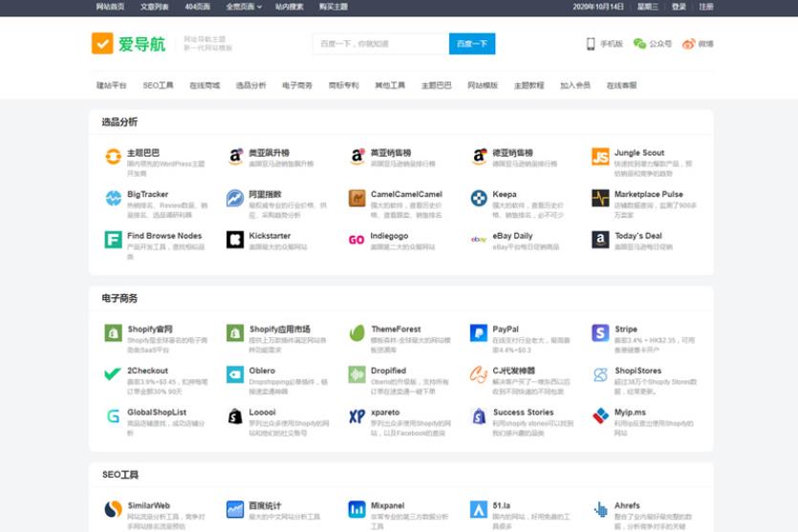The width and height of the screenshot is (798, 532).
Task: Click the login link in top bar
Action: pos(679,7)
